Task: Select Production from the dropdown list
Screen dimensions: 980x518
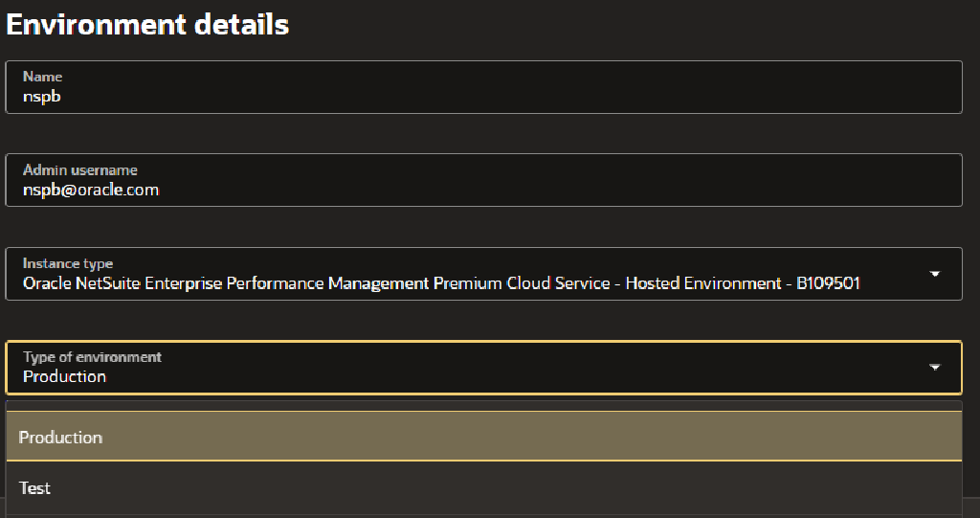Action: (x=483, y=437)
